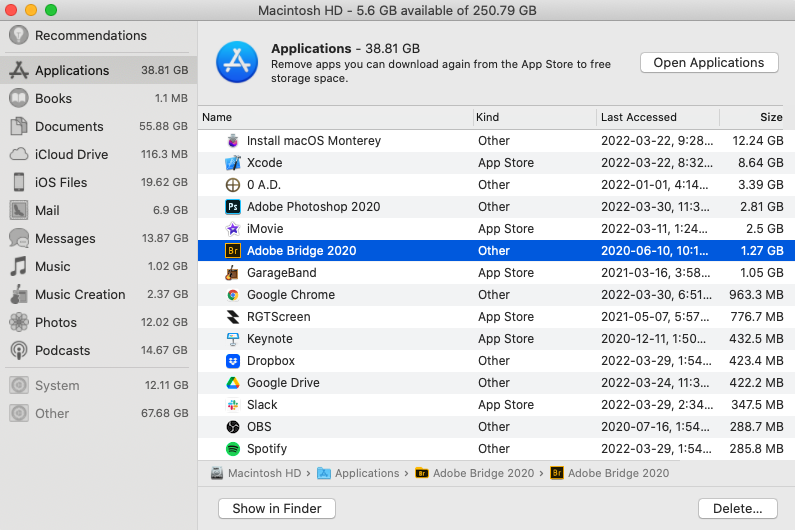This screenshot has height=530, width=795.
Task: Click the Spotify app icon
Action: click(x=232, y=449)
